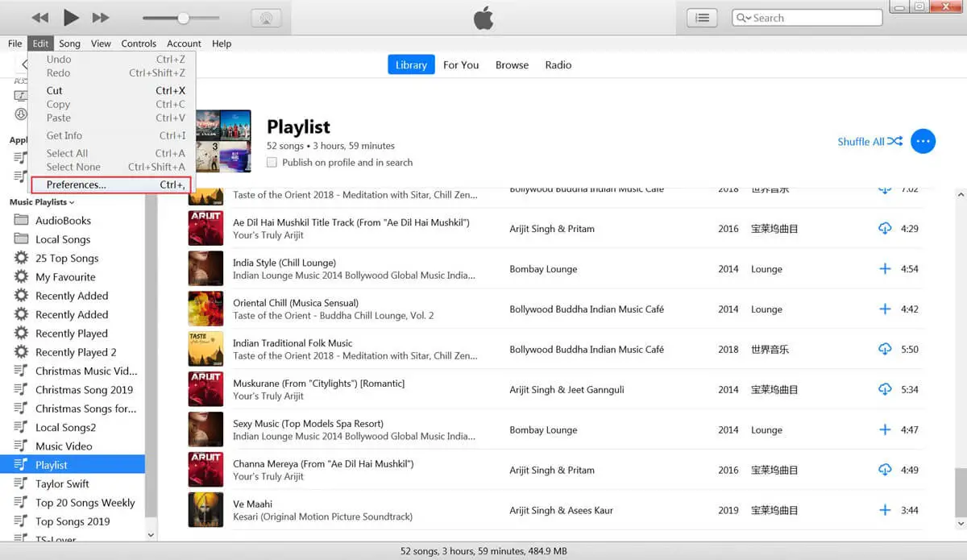Click the Christmas Song 2019 playlist icon
Screen dimensions: 967x560
click(x=21, y=389)
